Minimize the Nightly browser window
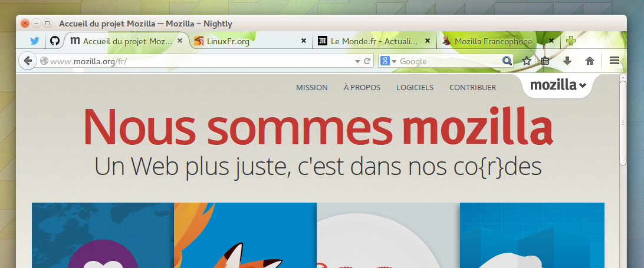644x268 pixels. click(x=36, y=24)
